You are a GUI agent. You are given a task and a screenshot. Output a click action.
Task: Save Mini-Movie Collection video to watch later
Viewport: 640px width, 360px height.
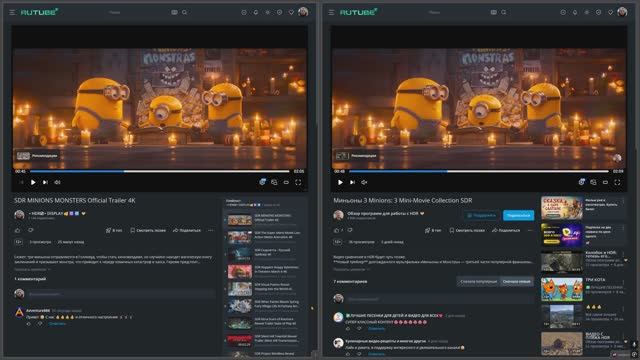click(x=467, y=230)
